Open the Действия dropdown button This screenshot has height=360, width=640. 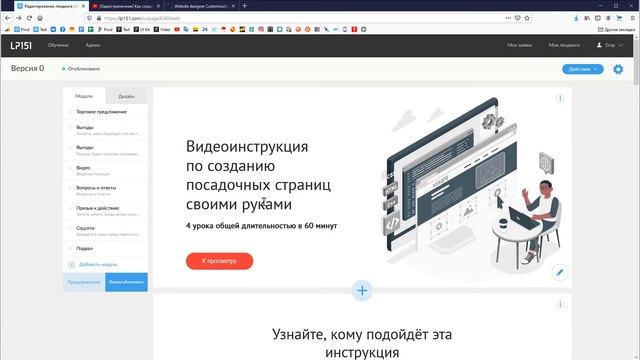click(582, 69)
